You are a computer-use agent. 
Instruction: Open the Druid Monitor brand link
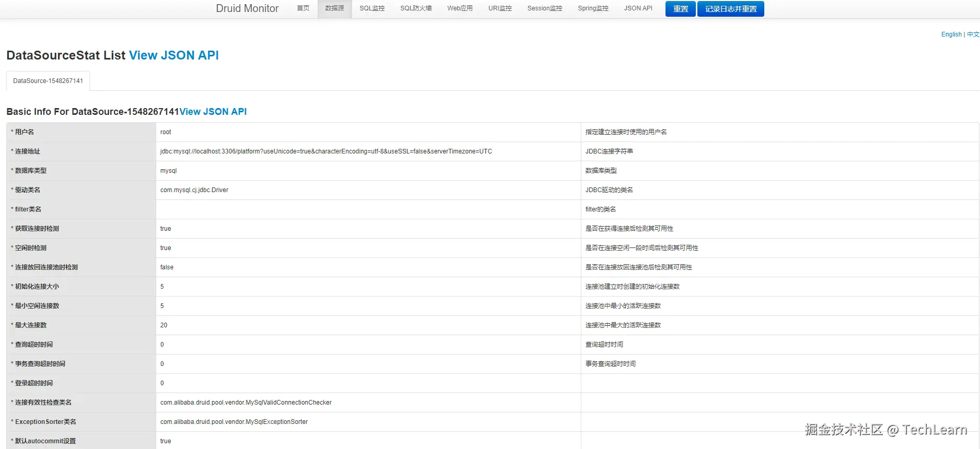(x=247, y=8)
